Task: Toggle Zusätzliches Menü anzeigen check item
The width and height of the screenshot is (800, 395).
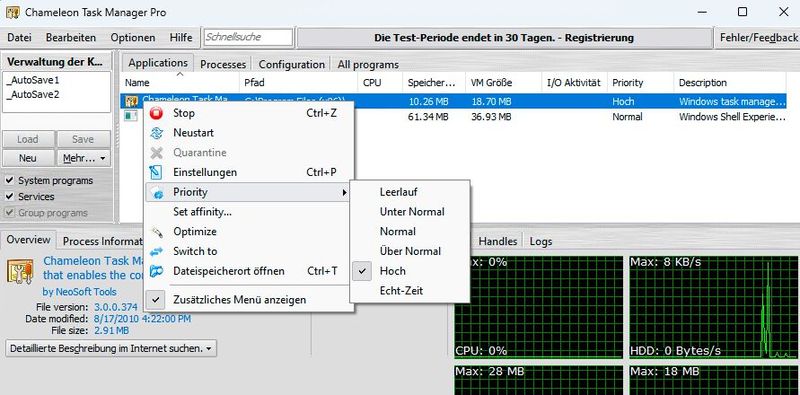Action: click(249, 300)
